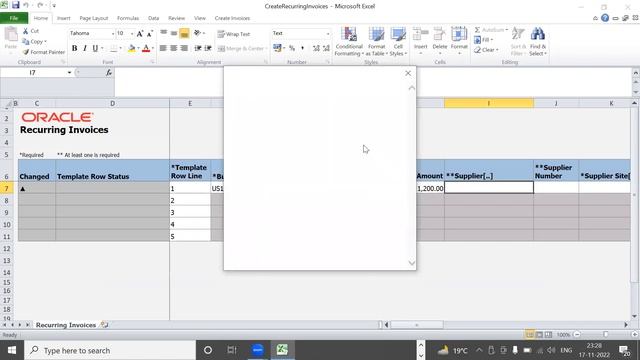Click the taskbar search box
The height and width of the screenshot is (360, 640).
click(110, 350)
